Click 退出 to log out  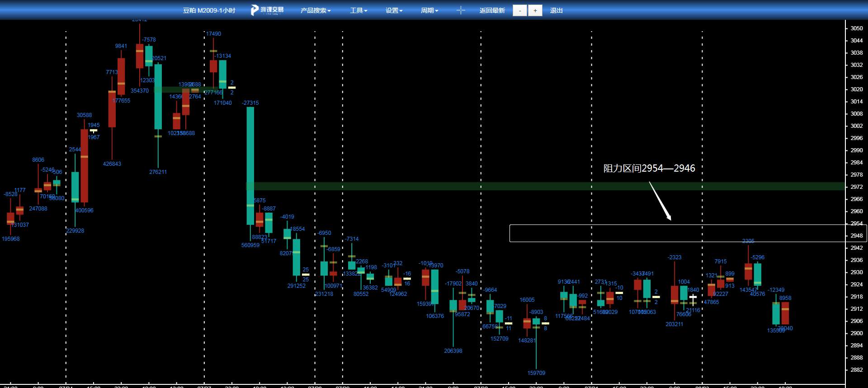click(556, 10)
